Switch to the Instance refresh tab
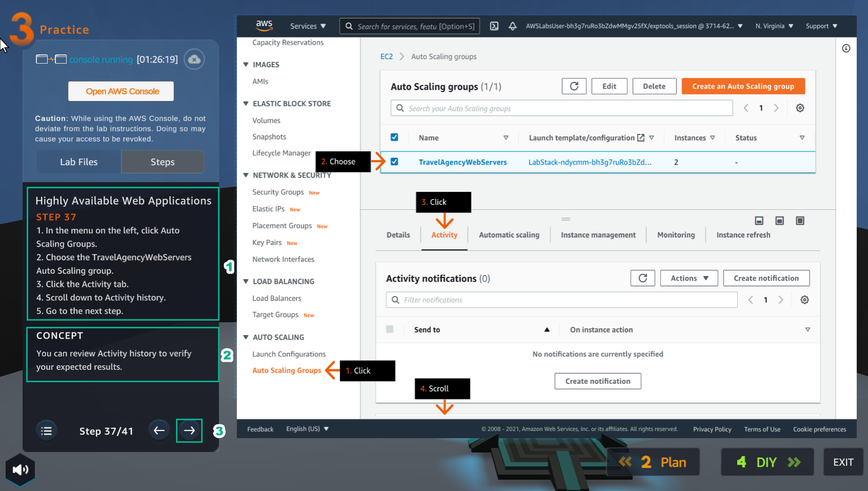868x491 pixels. point(743,235)
